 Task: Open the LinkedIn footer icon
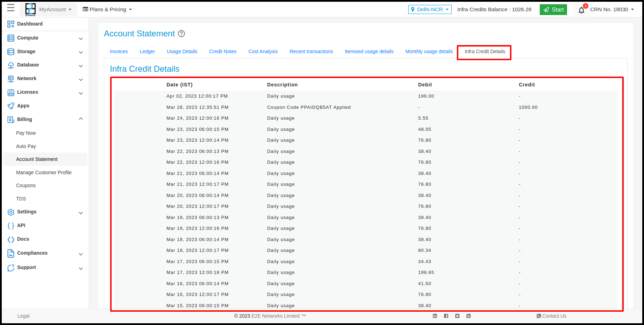435,316
